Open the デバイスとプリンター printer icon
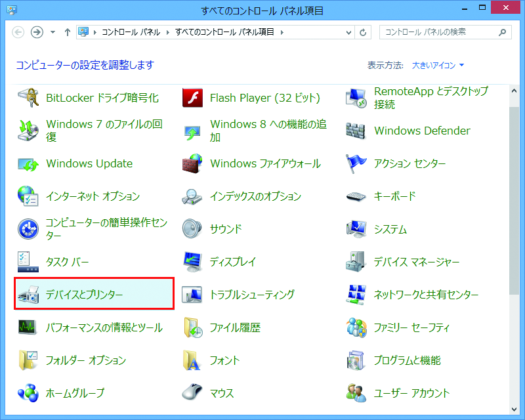Viewport: 525px width, 420px height. click(x=29, y=295)
